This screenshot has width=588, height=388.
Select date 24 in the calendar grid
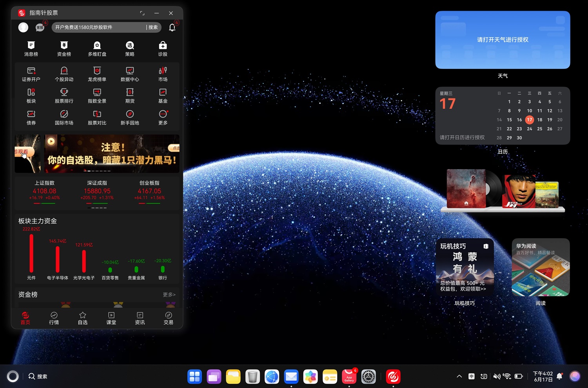[530, 129]
